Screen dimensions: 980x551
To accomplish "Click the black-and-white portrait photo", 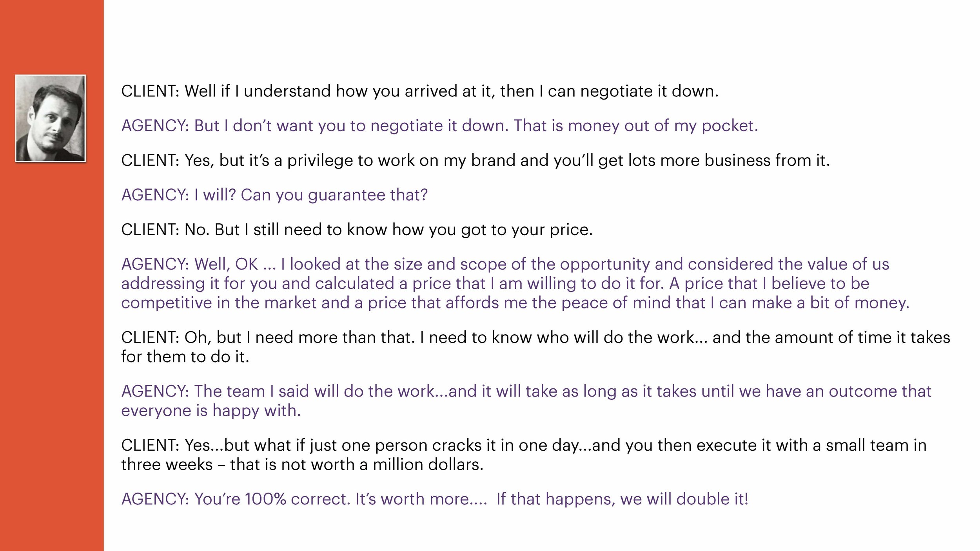I will 51,118.
